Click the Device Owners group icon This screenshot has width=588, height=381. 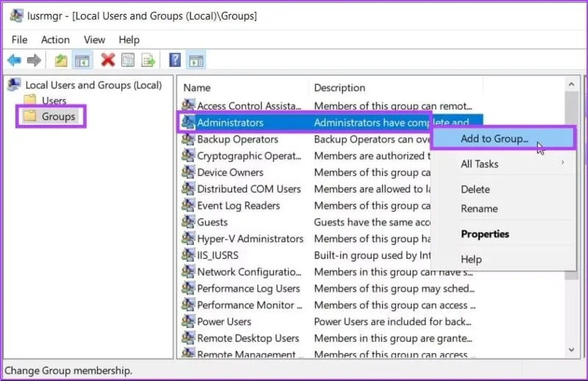click(x=188, y=172)
